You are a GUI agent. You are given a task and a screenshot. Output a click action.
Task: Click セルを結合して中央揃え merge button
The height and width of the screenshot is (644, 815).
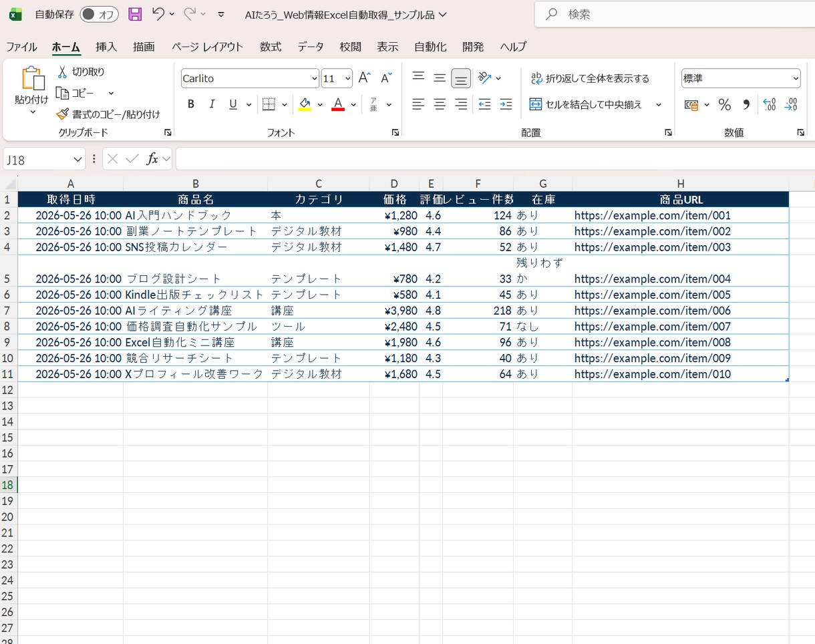click(x=586, y=104)
